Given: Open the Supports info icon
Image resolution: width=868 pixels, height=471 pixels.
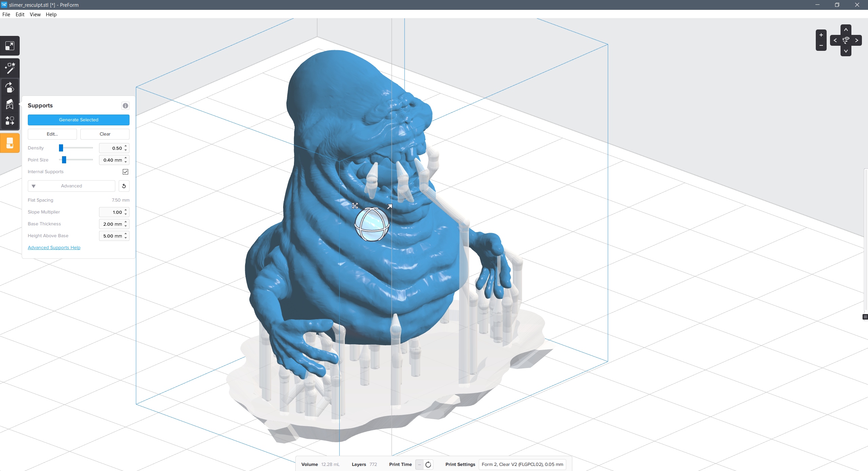Looking at the screenshot, I should point(125,106).
